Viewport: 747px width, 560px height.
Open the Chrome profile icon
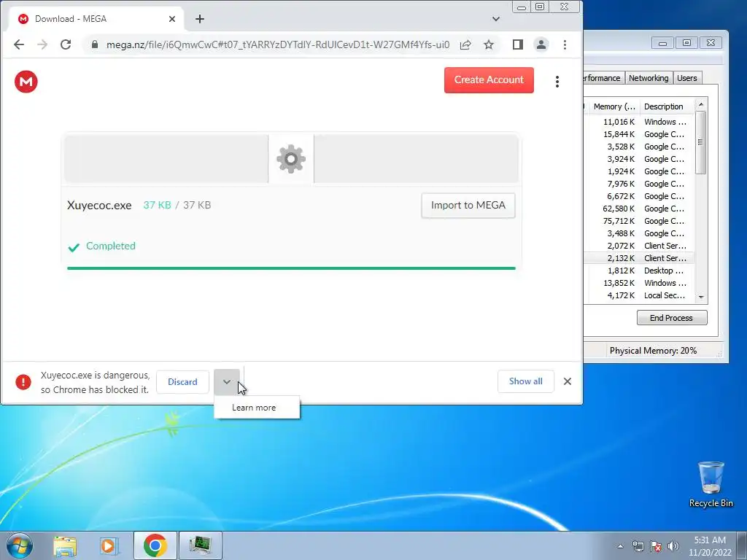(541, 44)
